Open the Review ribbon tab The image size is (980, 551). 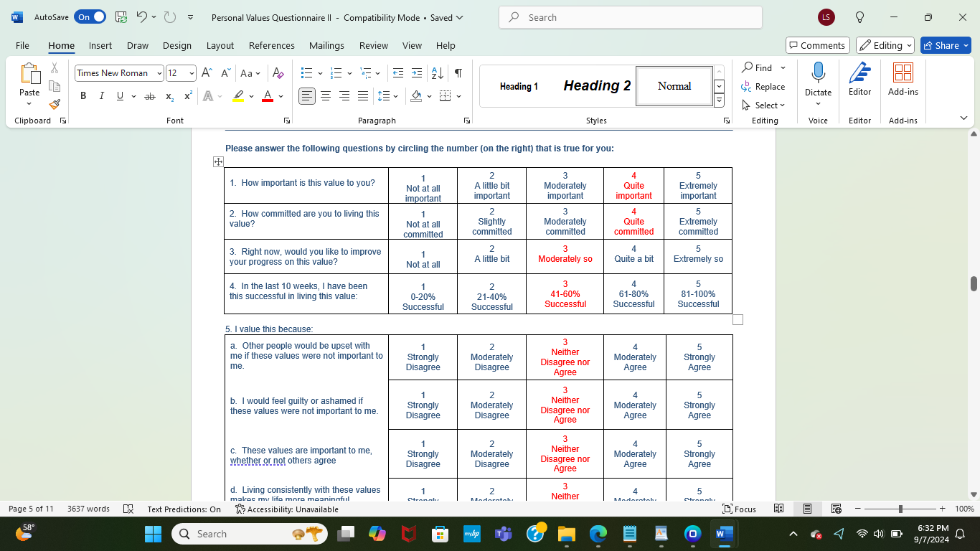373,44
